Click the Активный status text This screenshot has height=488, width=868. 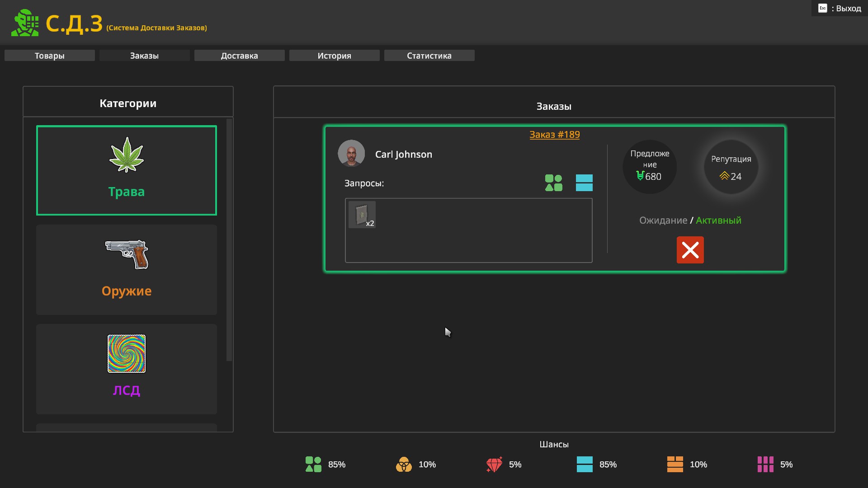718,221
